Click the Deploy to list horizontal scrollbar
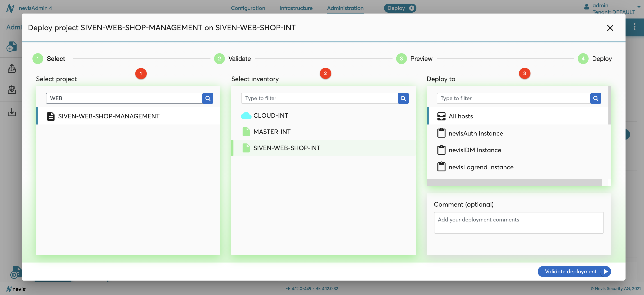644x295 pixels. coord(514,182)
